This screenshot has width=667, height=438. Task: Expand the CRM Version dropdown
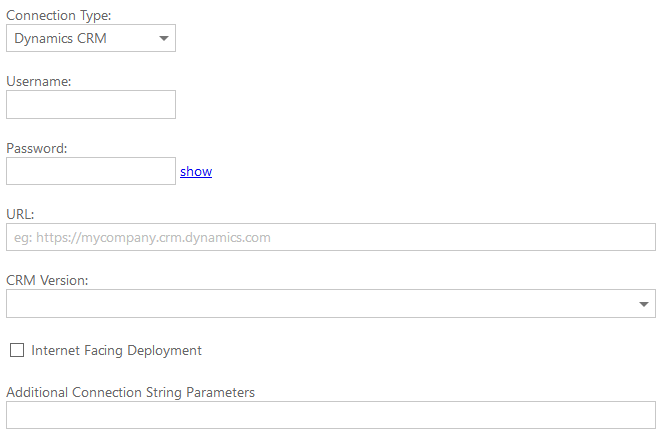point(331,304)
